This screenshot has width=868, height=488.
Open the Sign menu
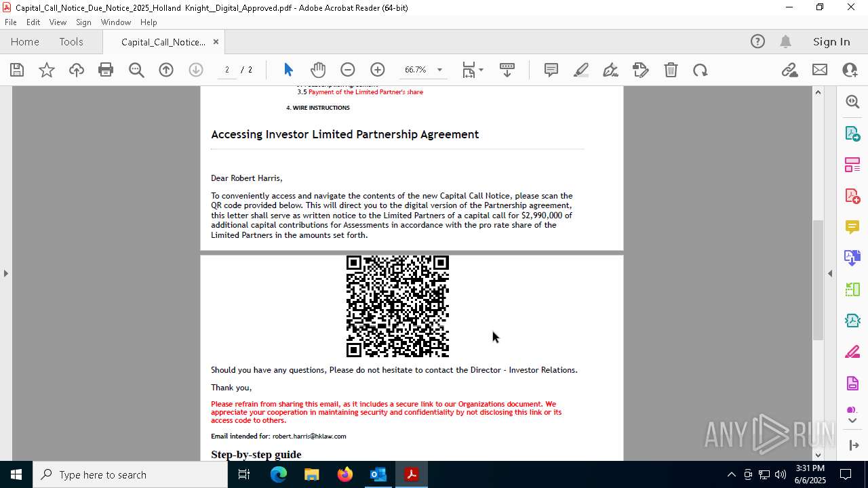(x=83, y=22)
